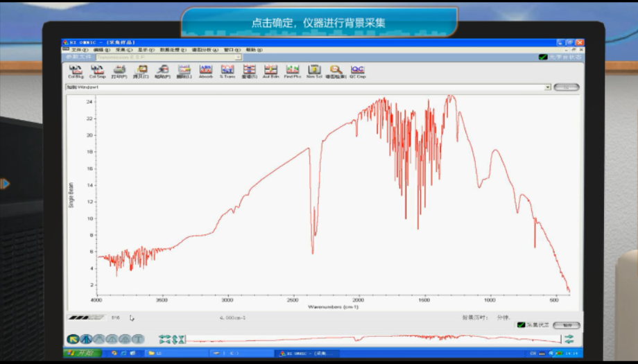
Task: Open the 帮助 (Help) menu
Action: pyautogui.click(x=250, y=50)
